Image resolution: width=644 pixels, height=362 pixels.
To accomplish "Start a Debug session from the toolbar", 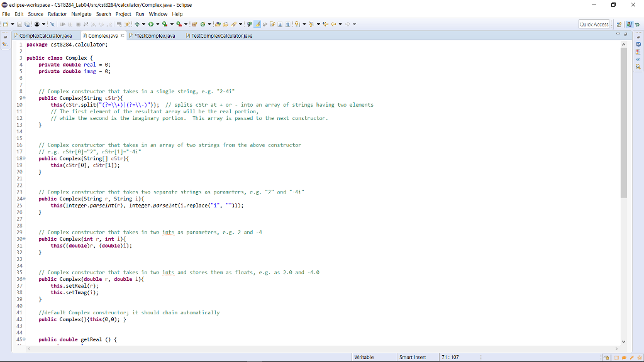I will point(136,23).
